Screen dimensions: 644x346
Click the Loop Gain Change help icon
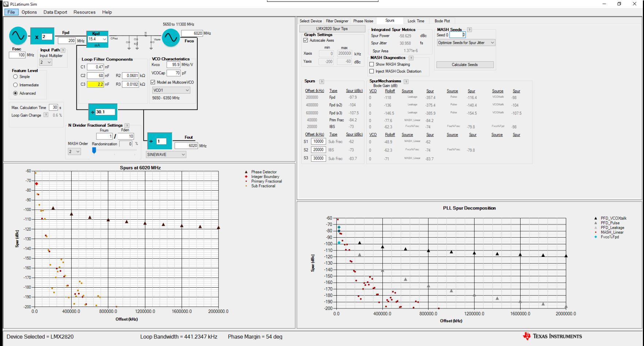point(46,115)
